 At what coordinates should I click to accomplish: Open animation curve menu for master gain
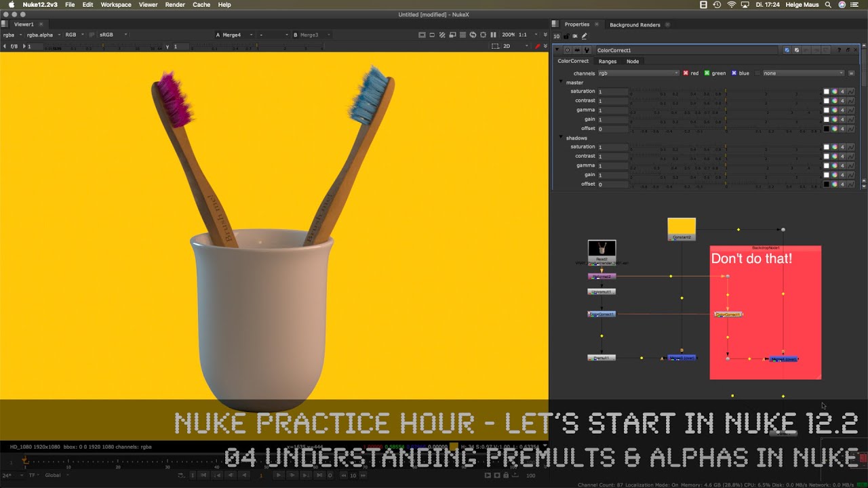click(x=850, y=119)
